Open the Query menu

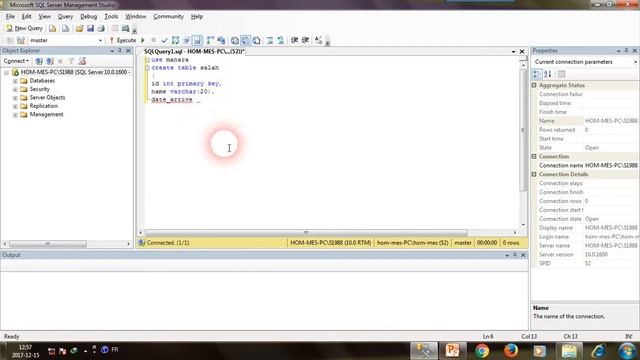(65, 17)
